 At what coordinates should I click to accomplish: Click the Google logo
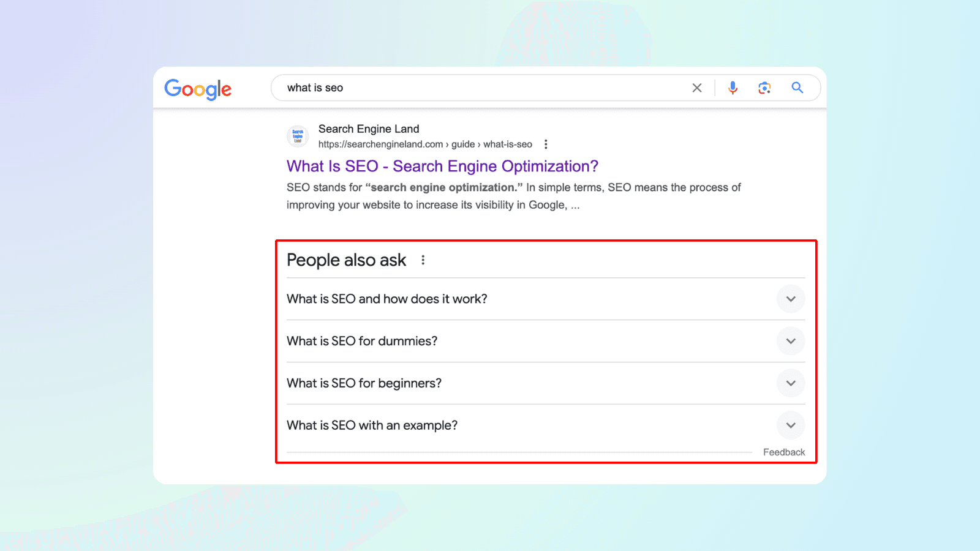(198, 89)
